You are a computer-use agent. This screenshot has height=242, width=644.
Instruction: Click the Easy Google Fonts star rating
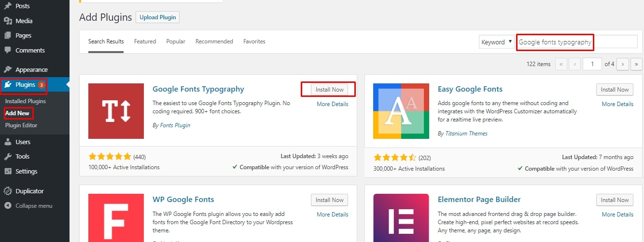point(395,157)
